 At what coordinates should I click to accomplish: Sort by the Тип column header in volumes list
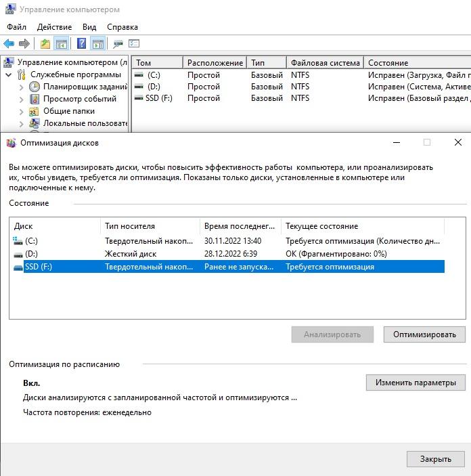(267, 62)
